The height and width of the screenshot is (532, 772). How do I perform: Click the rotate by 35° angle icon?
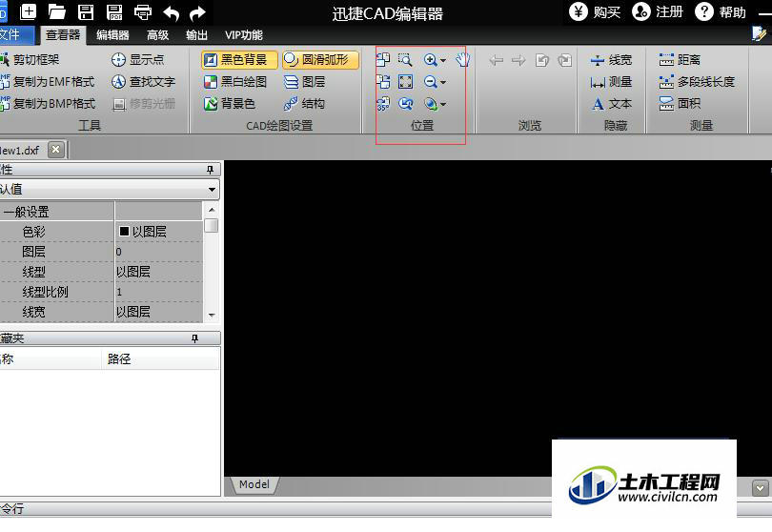[383, 103]
